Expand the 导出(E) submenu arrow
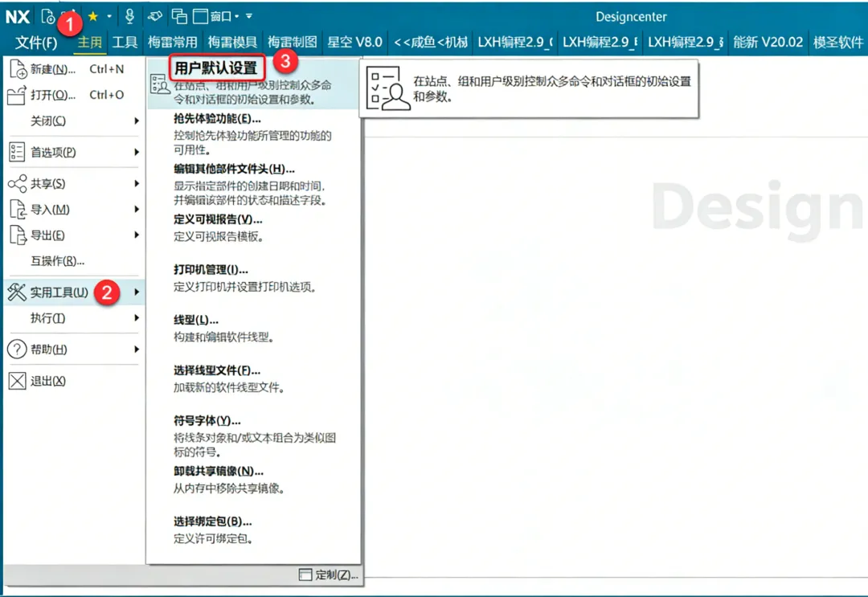 point(137,235)
